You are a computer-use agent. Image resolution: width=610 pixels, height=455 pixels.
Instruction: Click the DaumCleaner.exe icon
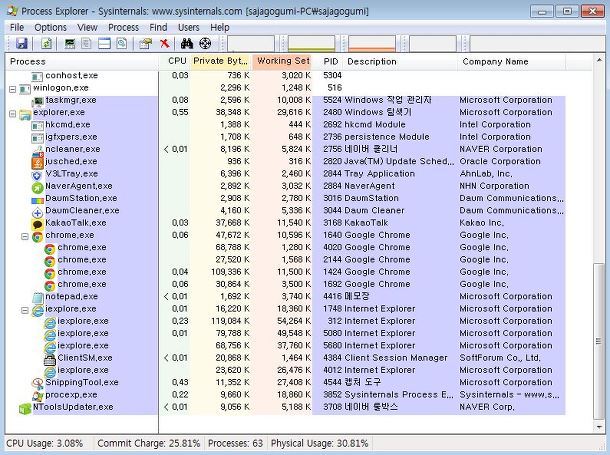point(37,212)
